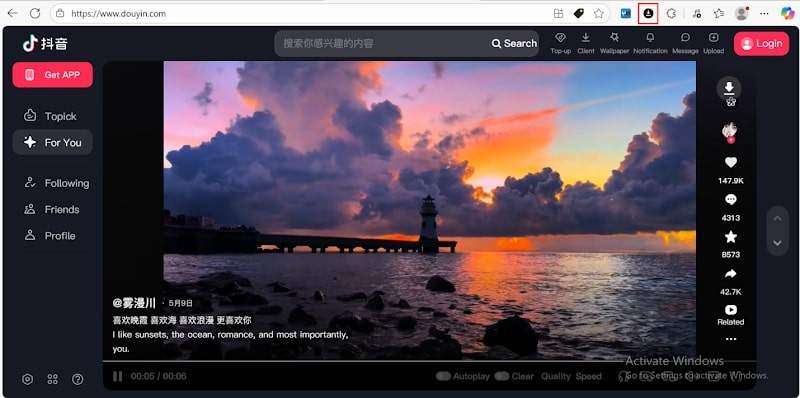
Task: Click the video downloader extension icon
Action: click(x=648, y=14)
